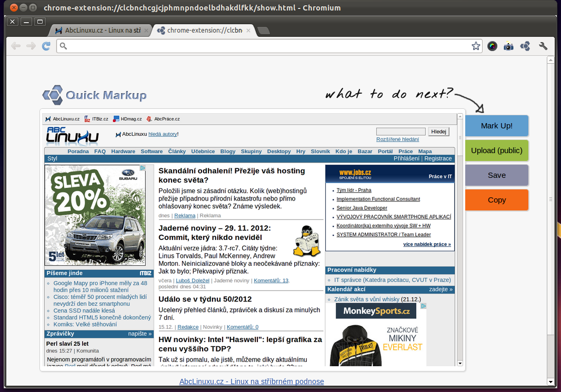Image resolution: width=561 pixels, height=392 pixels.
Task: Click the Registrace link
Action: coord(438,158)
